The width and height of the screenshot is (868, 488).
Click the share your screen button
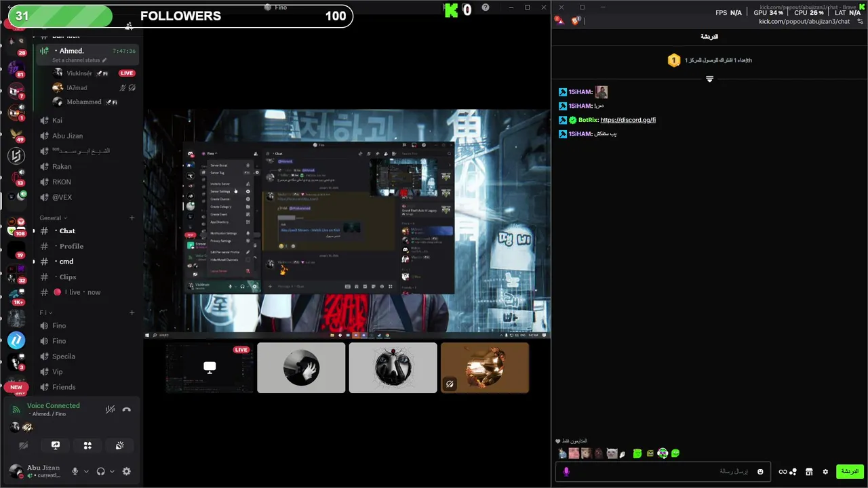coord(56,445)
